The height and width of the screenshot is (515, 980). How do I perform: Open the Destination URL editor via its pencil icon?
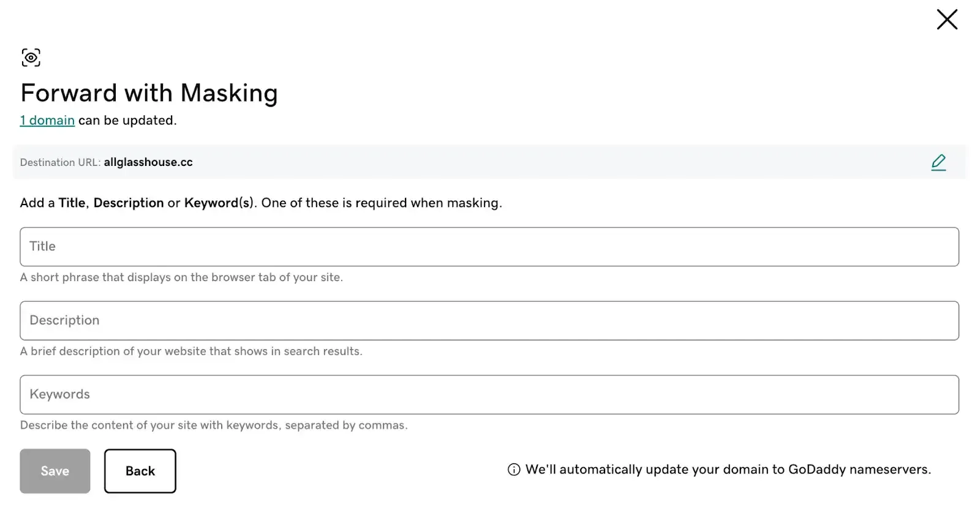click(x=938, y=162)
